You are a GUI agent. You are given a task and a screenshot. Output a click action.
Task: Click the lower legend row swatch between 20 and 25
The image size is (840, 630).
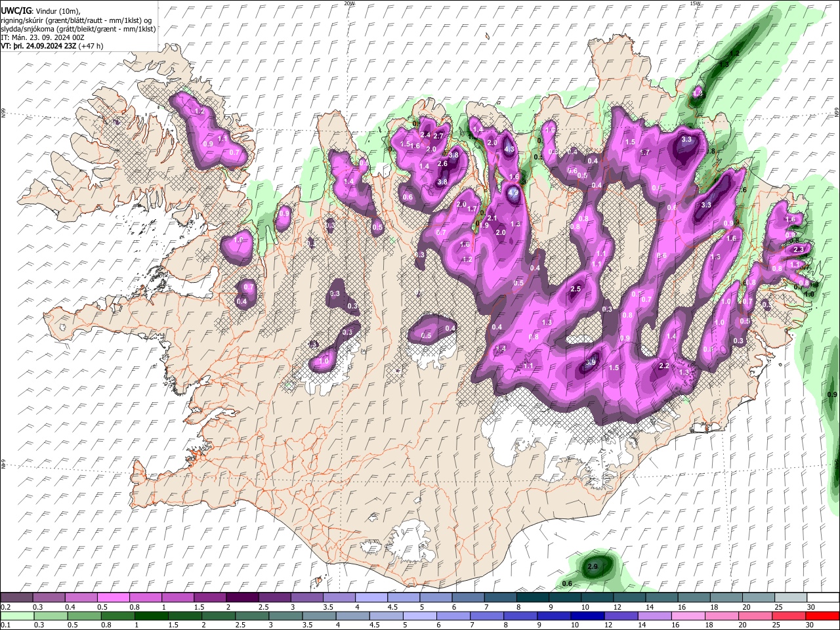[x=755, y=616]
